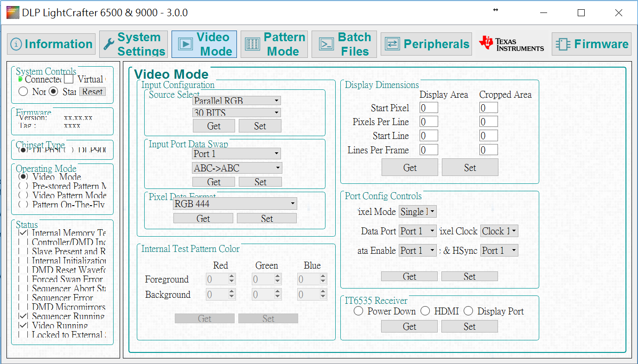Click the Pattern Mode film icon
Viewport: 638px width, 364px height.
253,44
